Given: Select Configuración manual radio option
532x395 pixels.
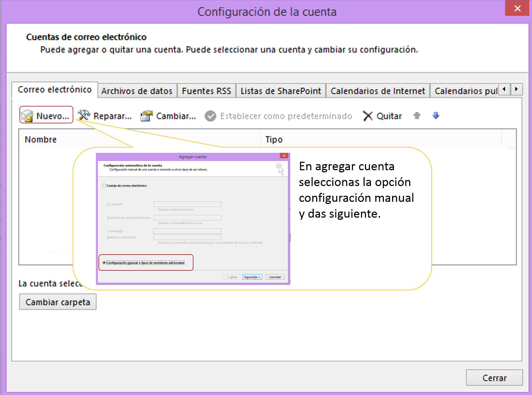Looking at the screenshot, I should point(104,263).
